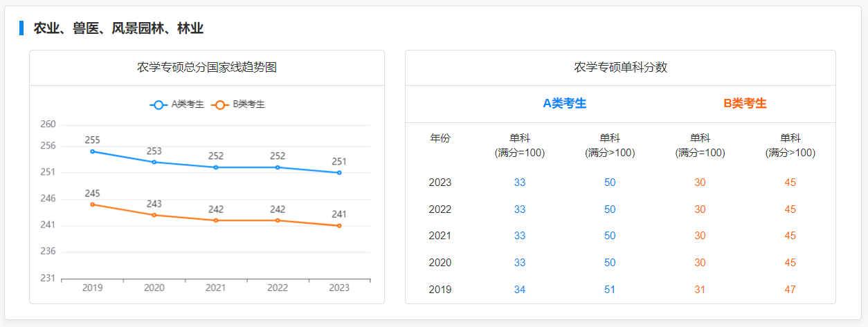Image resolution: width=868 pixels, height=327 pixels.
Task: Click the orange B类考生 data point for 2020
Action: [x=154, y=215]
